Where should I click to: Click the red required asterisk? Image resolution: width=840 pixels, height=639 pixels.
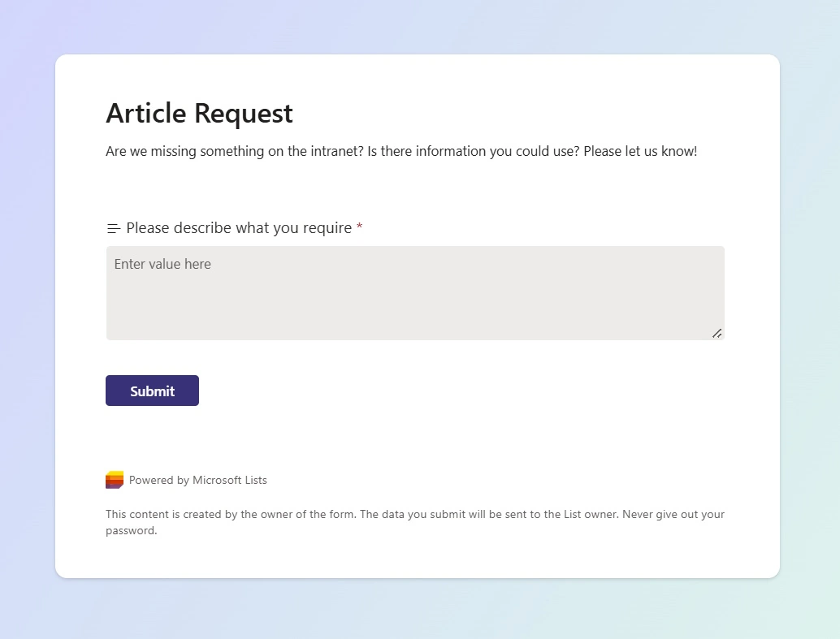[359, 228]
